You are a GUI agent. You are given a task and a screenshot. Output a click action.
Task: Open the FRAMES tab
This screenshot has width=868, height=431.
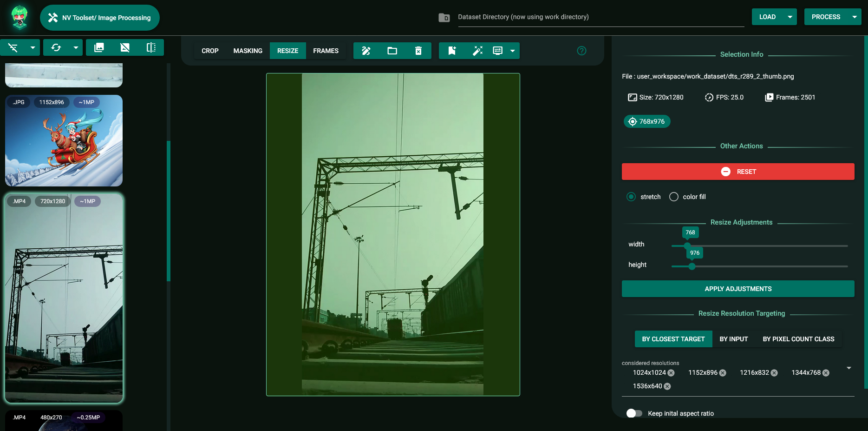(326, 50)
